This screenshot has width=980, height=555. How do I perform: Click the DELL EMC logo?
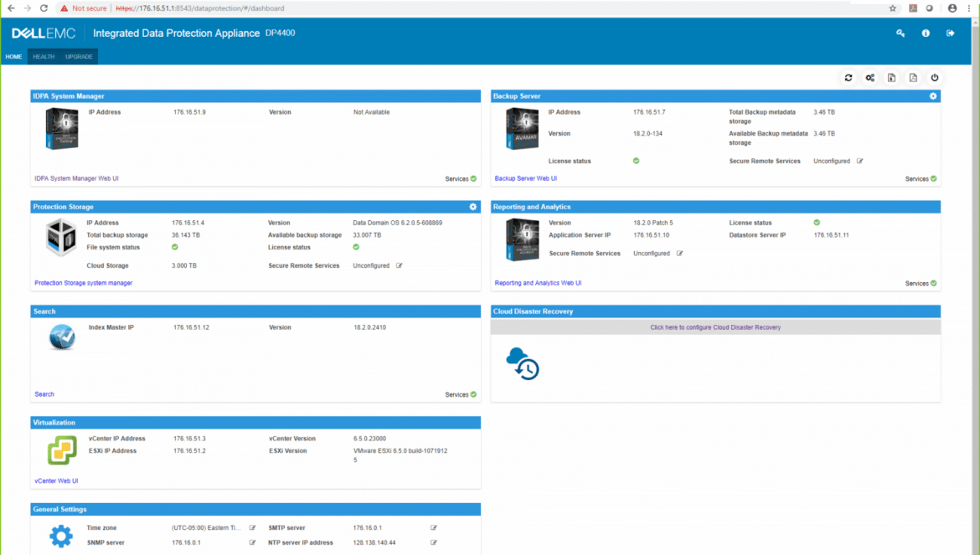pos(43,33)
